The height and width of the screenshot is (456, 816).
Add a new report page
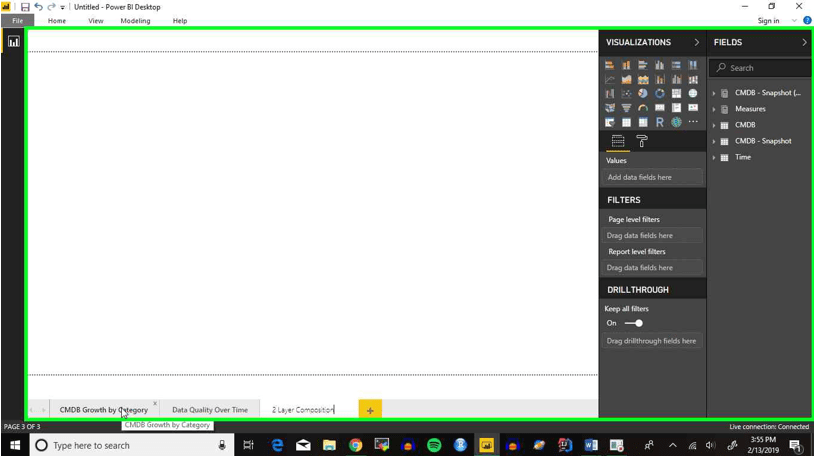click(370, 410)
